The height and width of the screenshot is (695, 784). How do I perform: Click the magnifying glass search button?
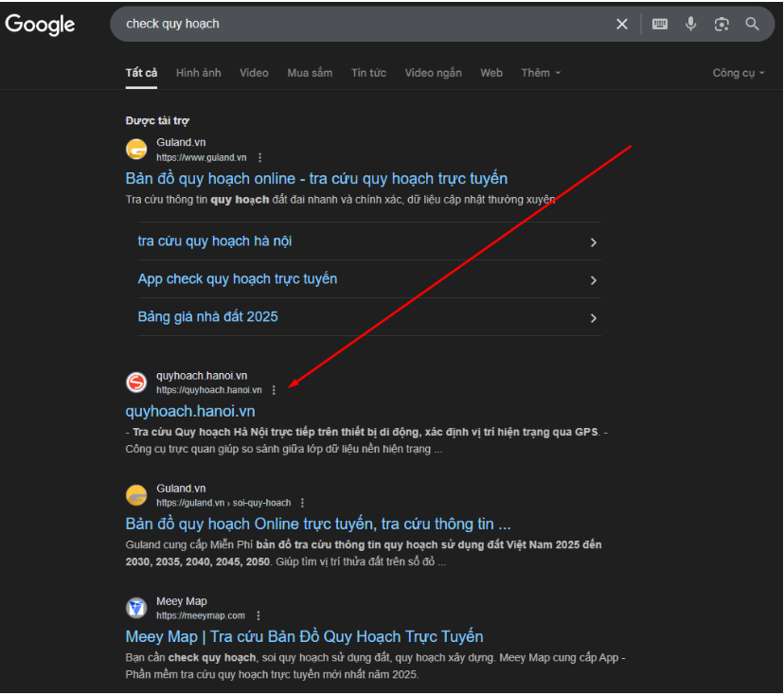752,24
